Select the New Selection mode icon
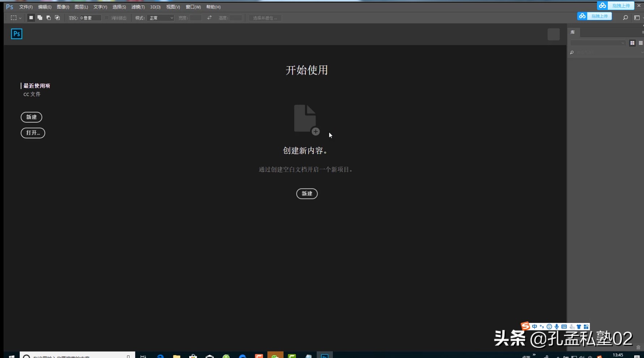 click(x=31, y=18)
